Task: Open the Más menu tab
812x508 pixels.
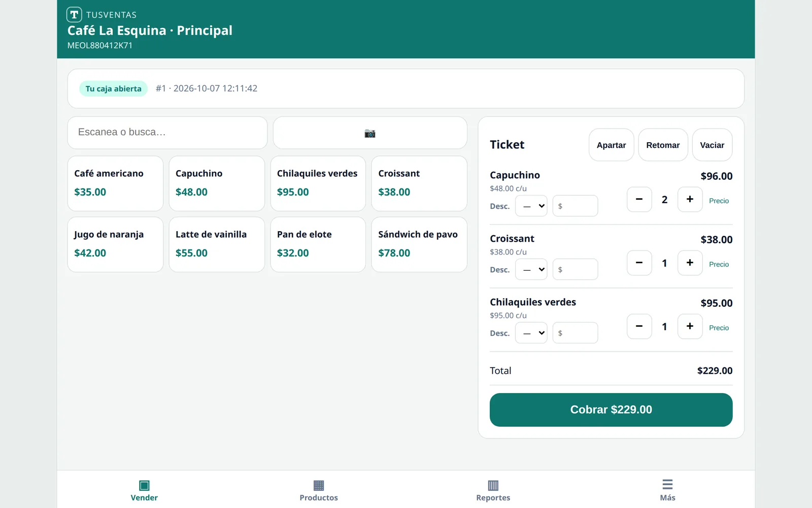Action: point(667,490)
